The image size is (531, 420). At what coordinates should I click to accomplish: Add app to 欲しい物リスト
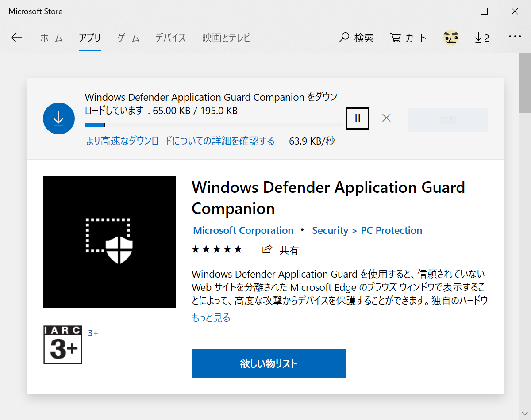(x=268, y=363)
